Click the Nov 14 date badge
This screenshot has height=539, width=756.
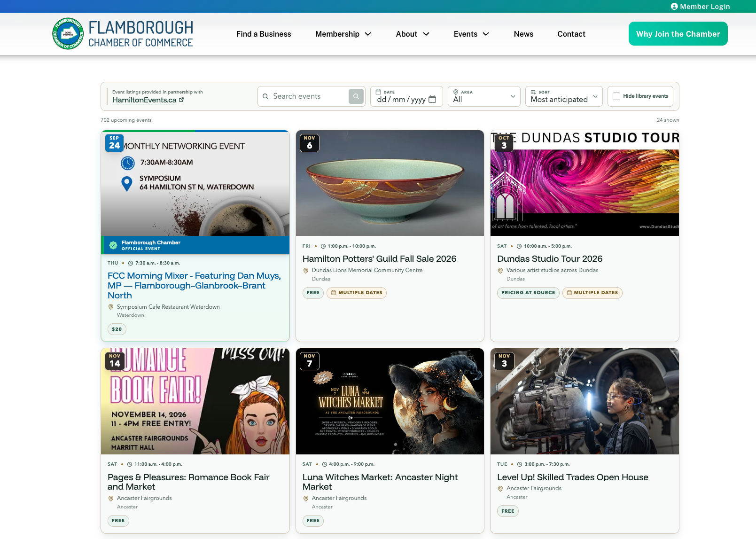(115, 361)
